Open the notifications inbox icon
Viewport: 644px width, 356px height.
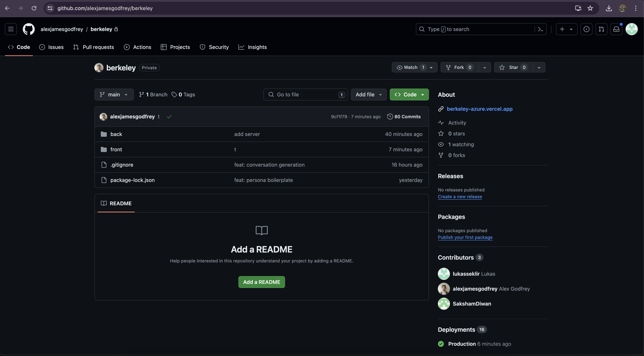pos(616,29)
